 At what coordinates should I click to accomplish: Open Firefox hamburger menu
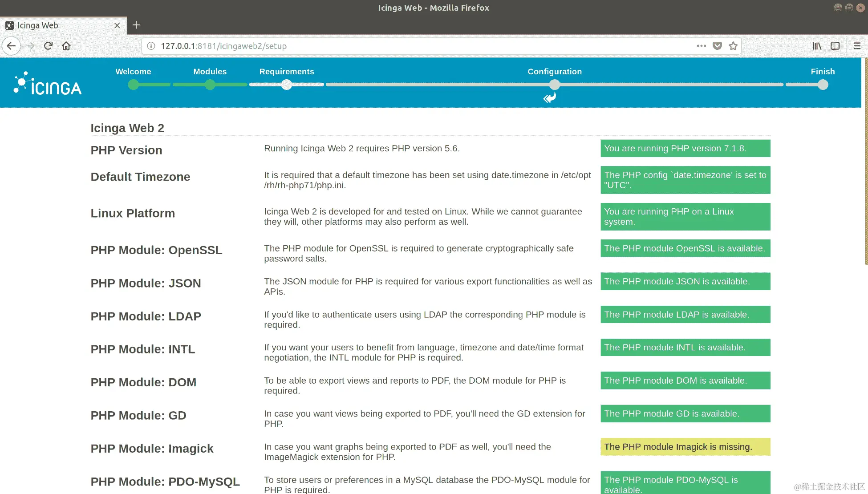point(857,46)
